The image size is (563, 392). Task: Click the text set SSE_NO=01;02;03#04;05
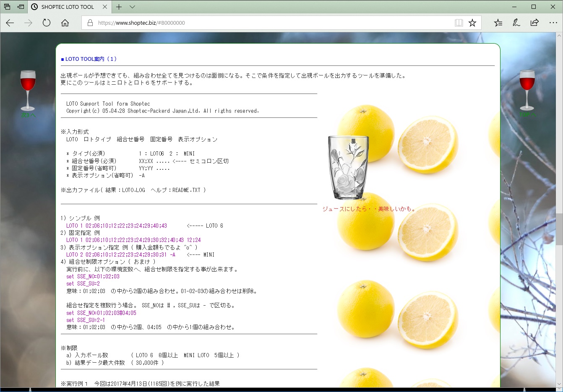pos(101,313)
